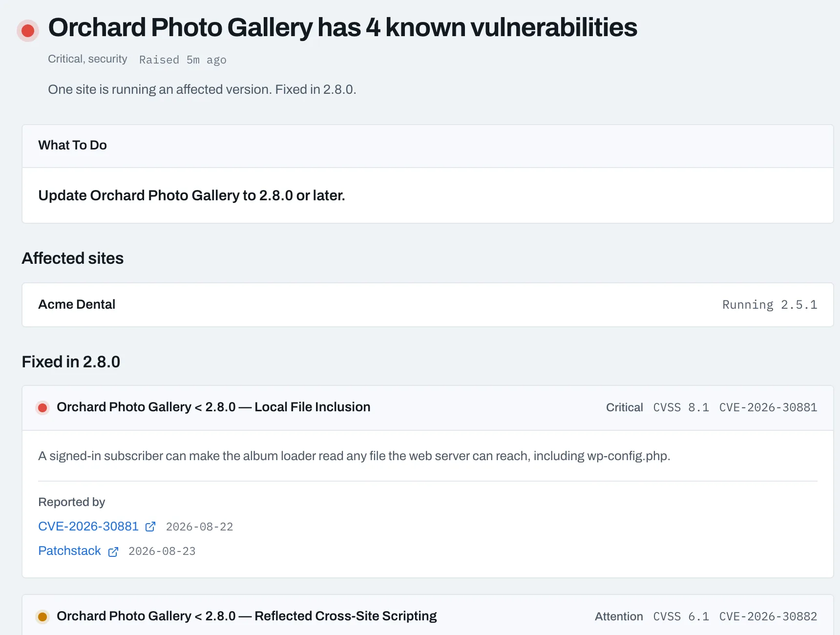Click the 'CVSS 6.1' score
The image size is (840, 635).
[681, 616]
